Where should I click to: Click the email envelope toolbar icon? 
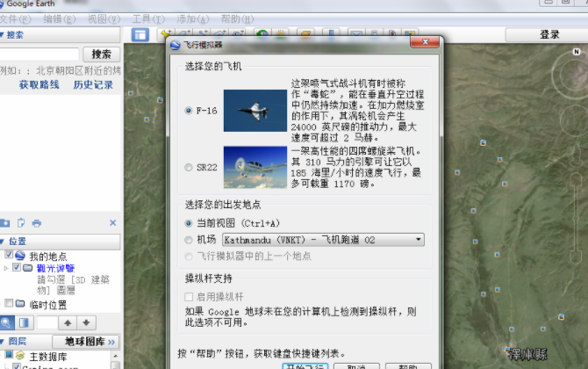(x=356, y=33)
